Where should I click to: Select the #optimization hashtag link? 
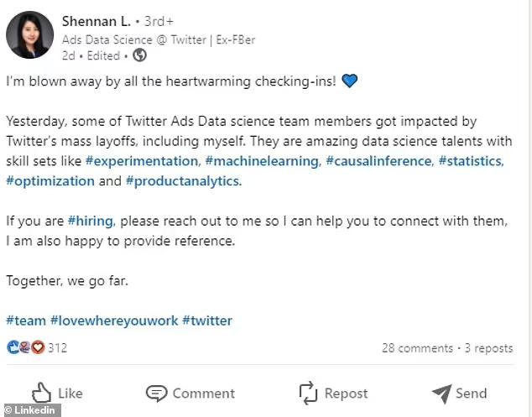coord(50,180)
